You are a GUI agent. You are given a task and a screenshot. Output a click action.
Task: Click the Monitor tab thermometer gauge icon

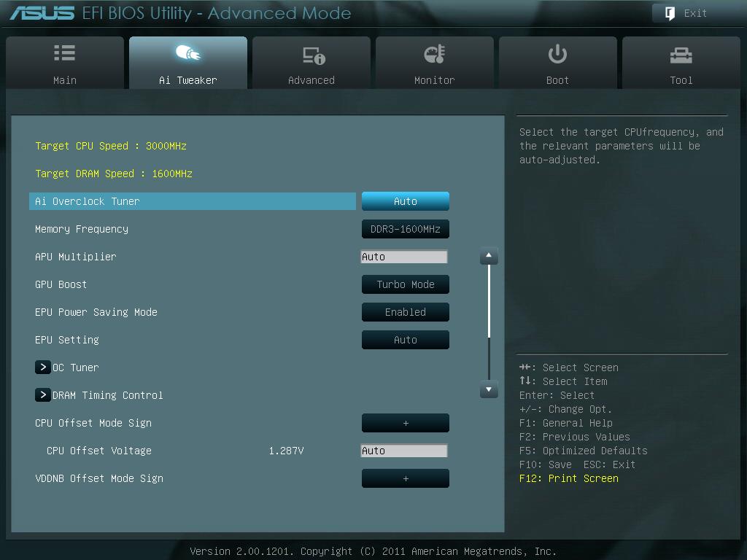[435, 54]
